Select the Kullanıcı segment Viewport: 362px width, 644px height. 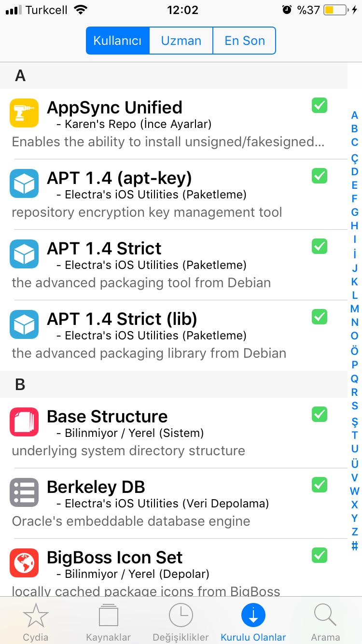(x=117, y=41)
